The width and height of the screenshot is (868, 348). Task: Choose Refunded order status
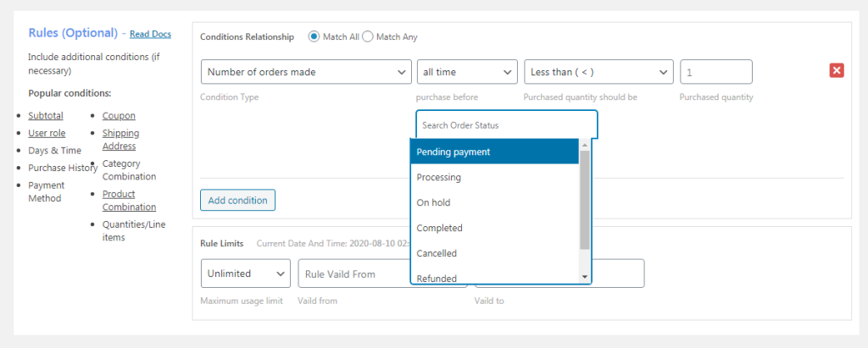[x=494, y=278]
